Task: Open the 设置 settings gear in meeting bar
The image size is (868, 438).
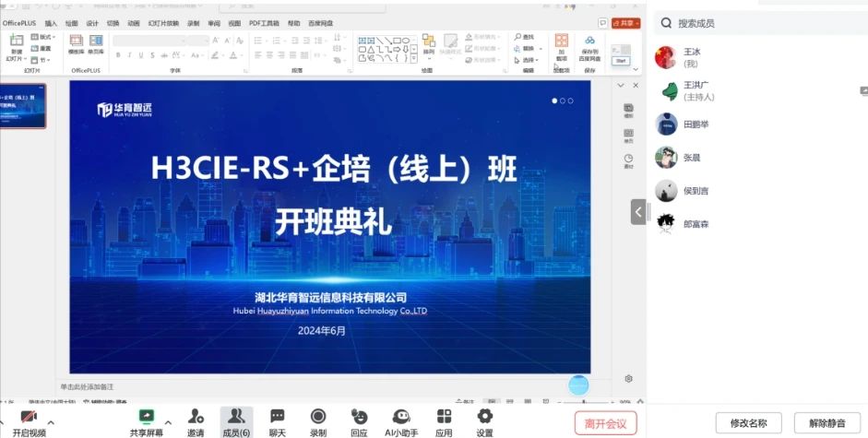Action: pos(484,417)
